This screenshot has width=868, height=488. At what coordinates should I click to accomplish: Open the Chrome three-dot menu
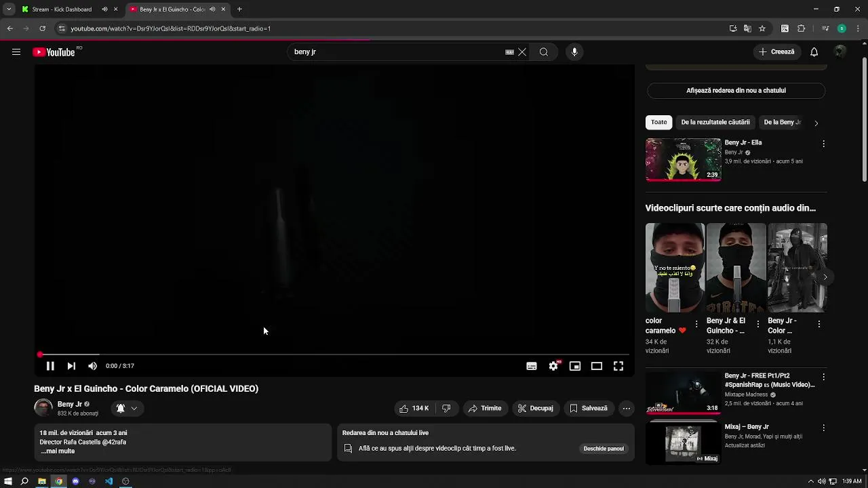coord(857,28)
